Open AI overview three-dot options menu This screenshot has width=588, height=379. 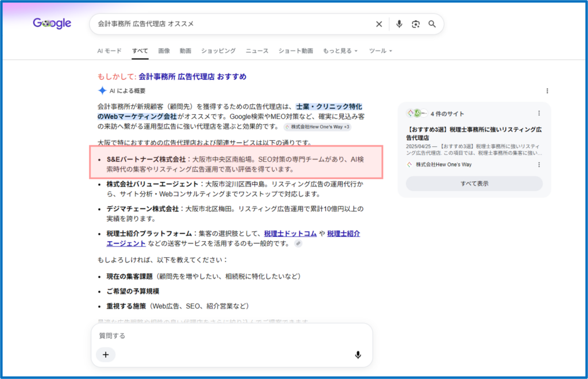547,91
